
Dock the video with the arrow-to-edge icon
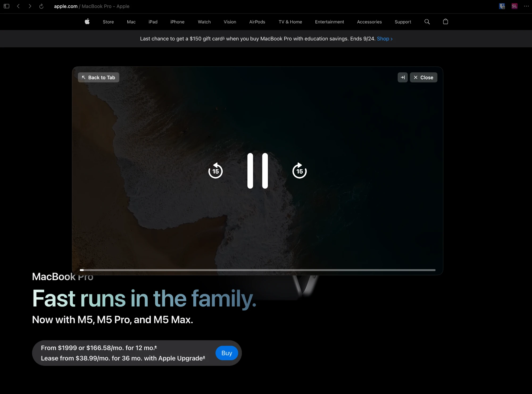coord(402,77)
